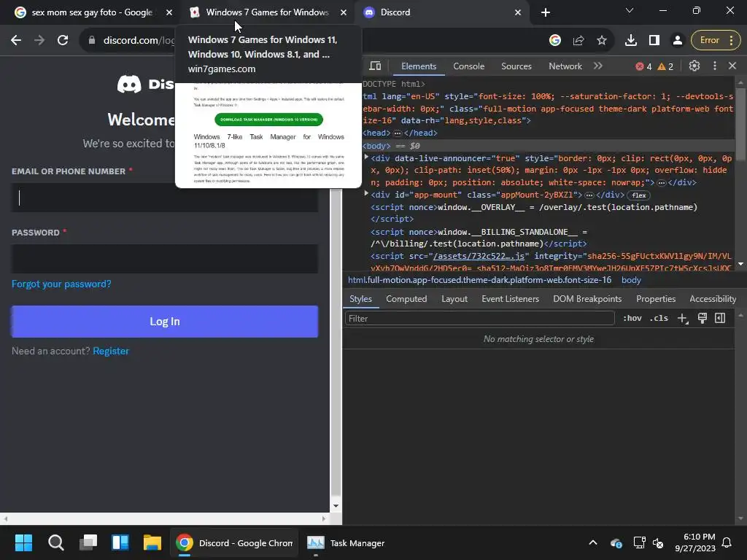Click the warning count badge
Viewport: 747px width, 560px height.
click(x=665, y=66)
